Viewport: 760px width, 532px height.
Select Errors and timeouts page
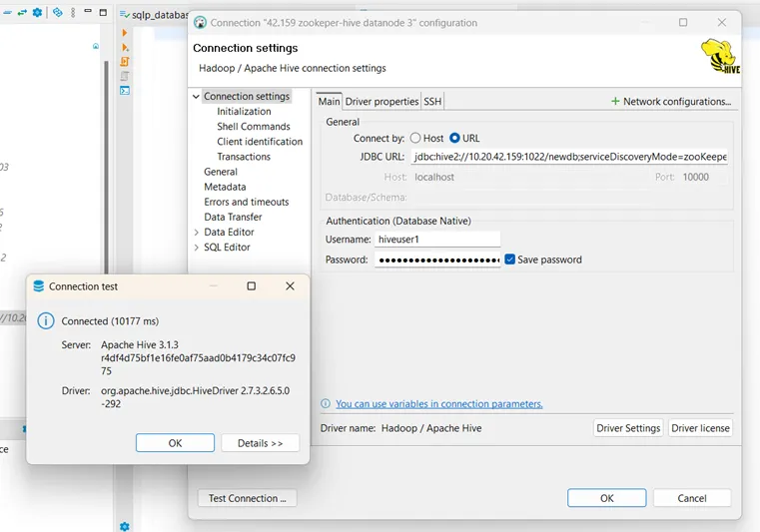click(x=247, y=202)
